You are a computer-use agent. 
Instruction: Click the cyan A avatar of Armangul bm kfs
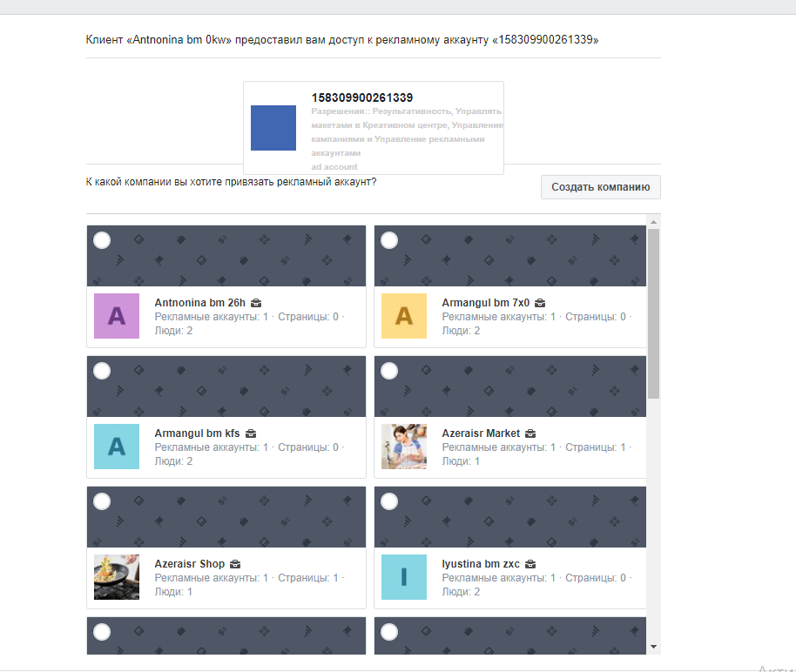tap(117, 447)
